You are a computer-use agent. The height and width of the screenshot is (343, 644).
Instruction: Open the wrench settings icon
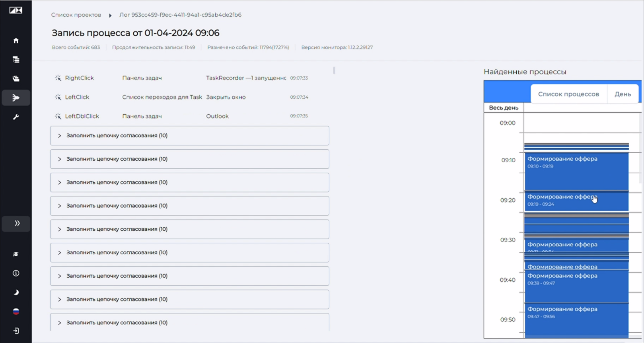pos(16,117)
